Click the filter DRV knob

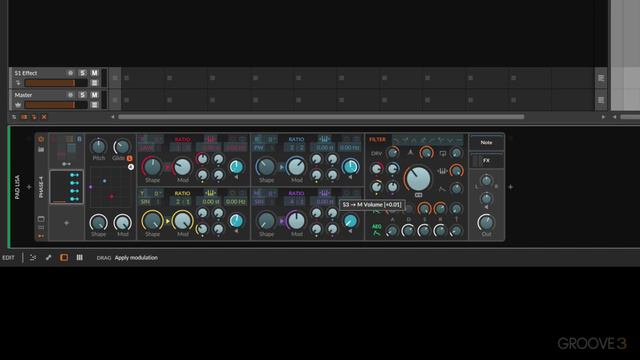(392, 153)
